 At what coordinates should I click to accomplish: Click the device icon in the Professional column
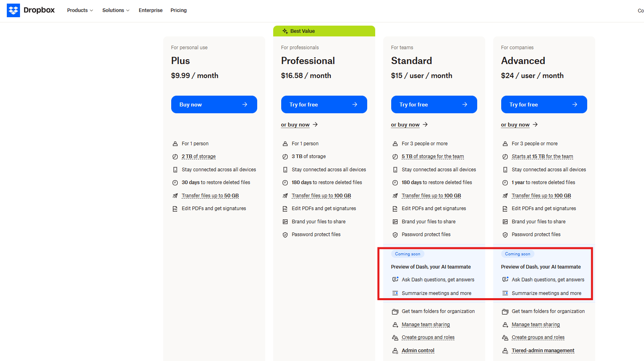click(x=285, y=169)
